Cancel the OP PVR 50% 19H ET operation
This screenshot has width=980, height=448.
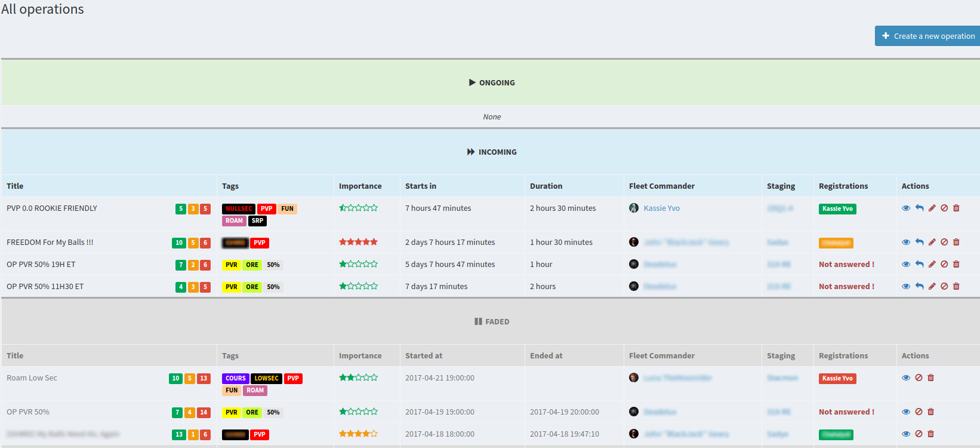click(x=944, y=264)
